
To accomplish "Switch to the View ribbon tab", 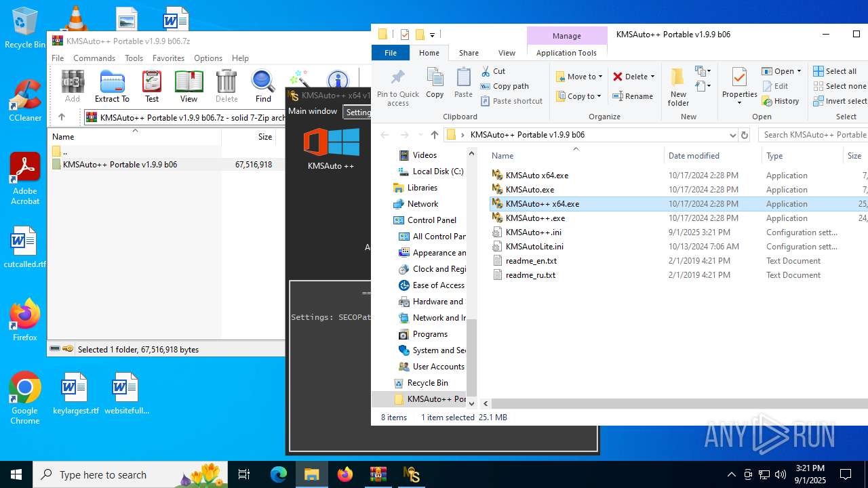I will (x=507, y=53).
